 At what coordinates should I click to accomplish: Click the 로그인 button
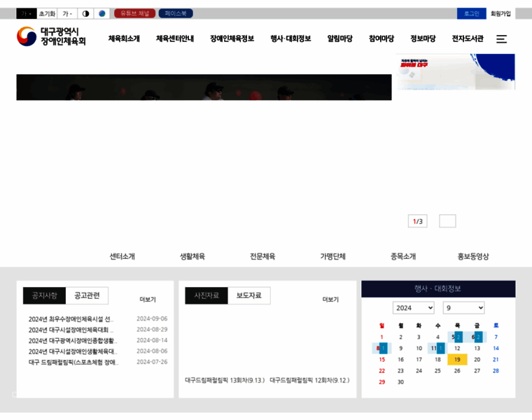tap(471, 13)
